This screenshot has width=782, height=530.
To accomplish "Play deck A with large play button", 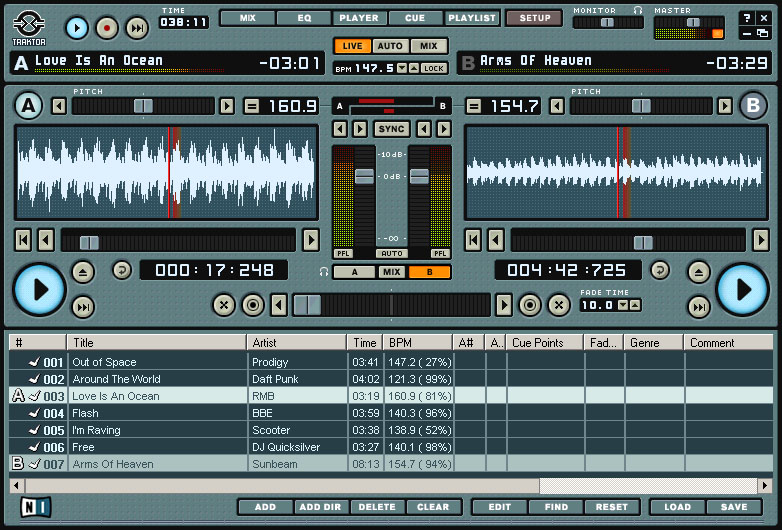I will pos(39,290).
